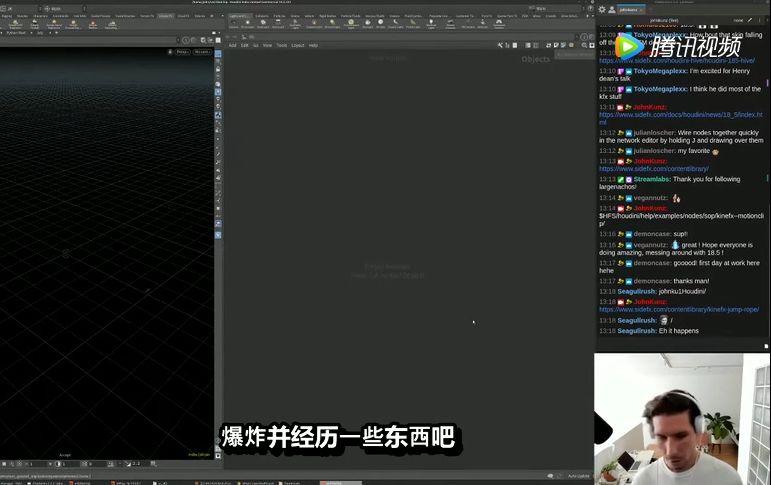Open the kinefx-jump-rope content library link
Viewport: 771px width, 485px height.
pyautogui.click(x=679, y=309)
